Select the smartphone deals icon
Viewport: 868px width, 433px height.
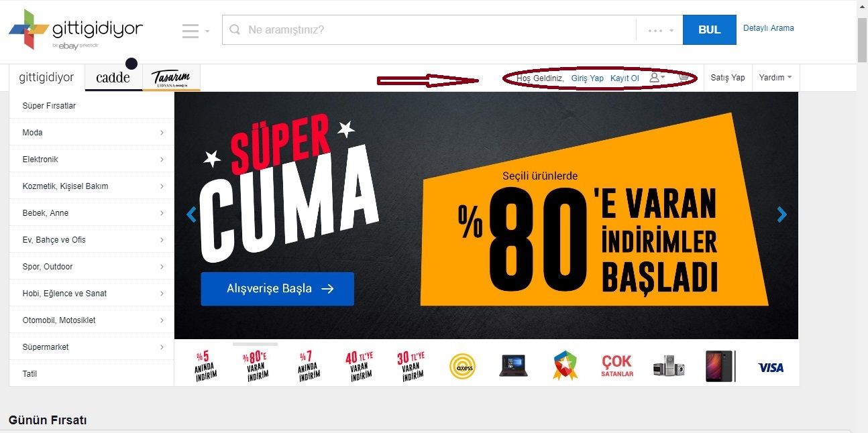pos(720,366)
